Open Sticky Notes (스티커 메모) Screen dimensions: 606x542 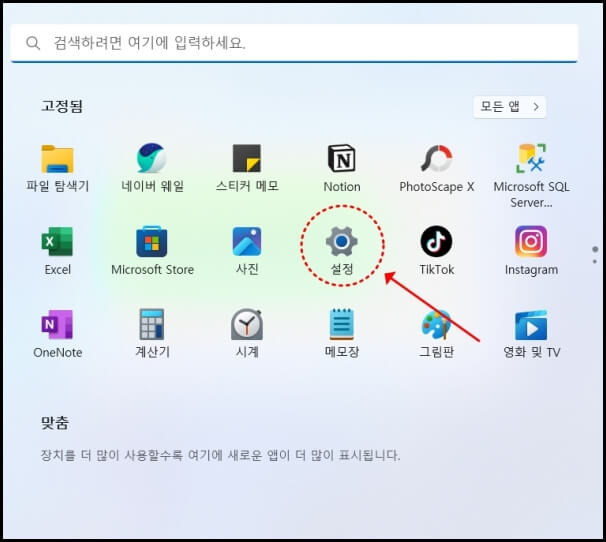point(247,169)
